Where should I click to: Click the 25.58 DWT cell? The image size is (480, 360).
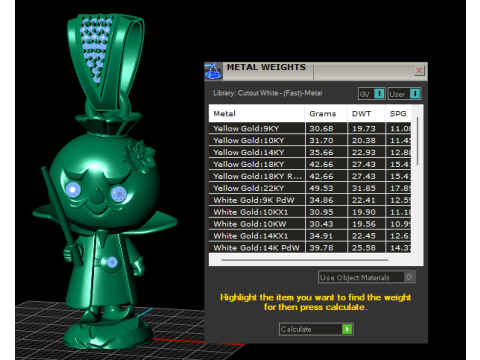(366, 248)
